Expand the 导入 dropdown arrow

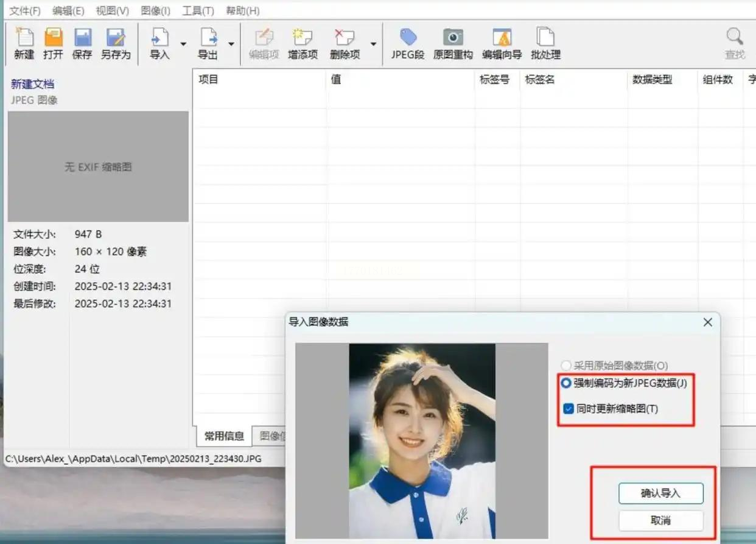click(183, 44)
